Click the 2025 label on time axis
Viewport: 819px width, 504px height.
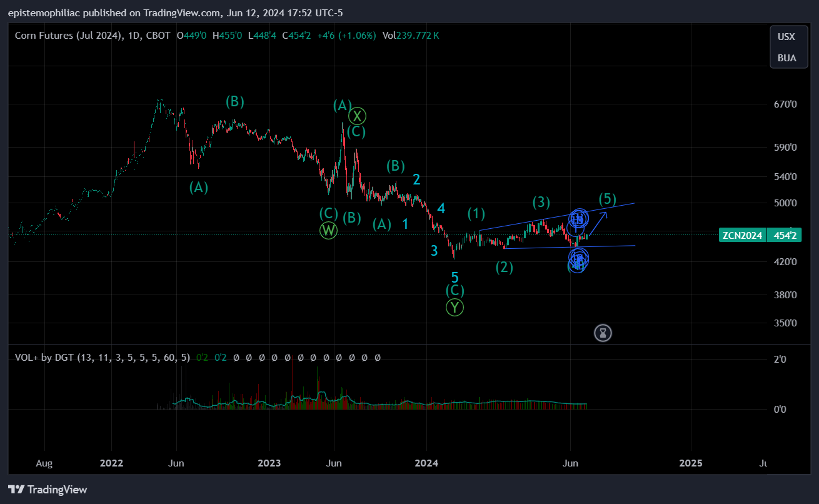click(691, 463)
